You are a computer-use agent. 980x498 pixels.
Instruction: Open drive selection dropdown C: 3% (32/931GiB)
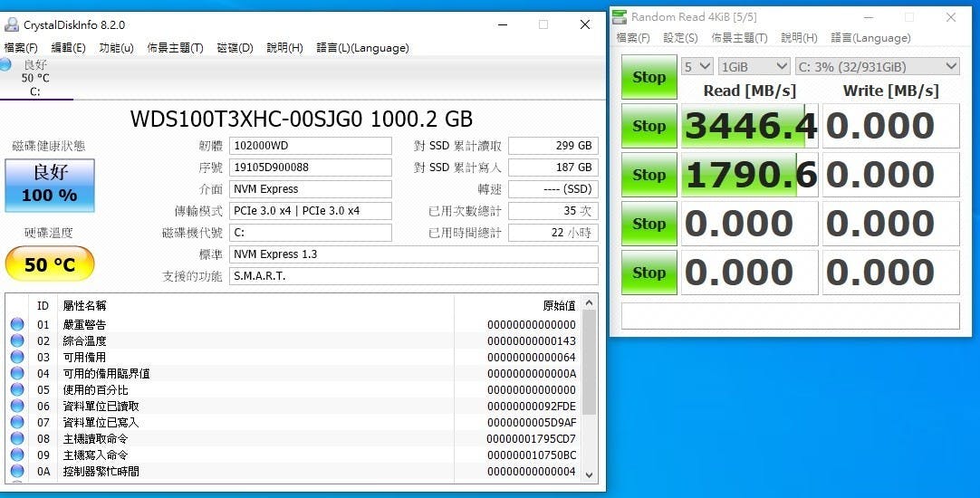(878, 66)
